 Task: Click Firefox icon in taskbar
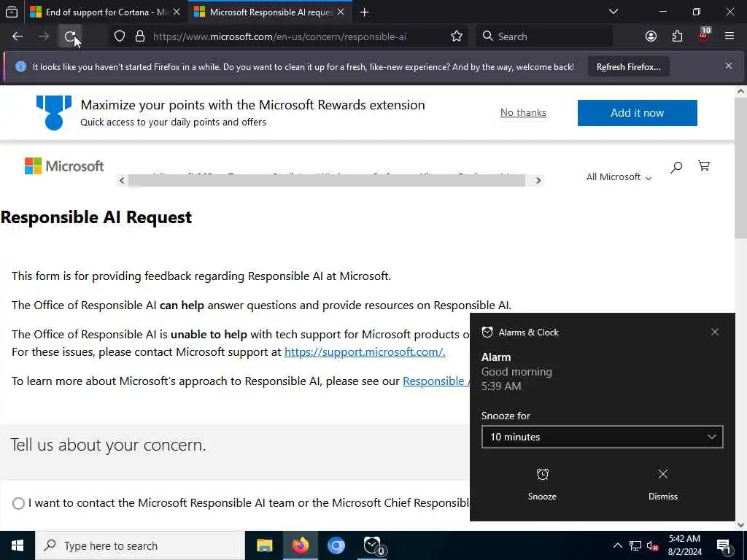tap(300, 545)
